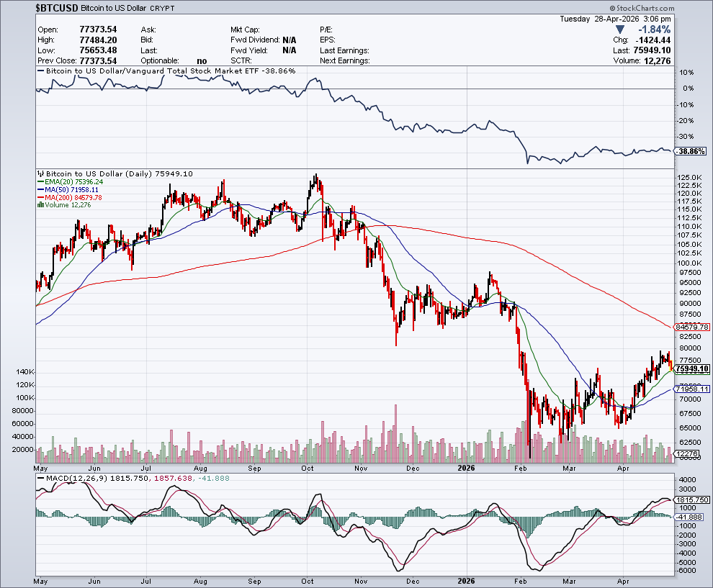This screenshot has height=588, width=713.
Task: Click the blue MA(50) line marker in legend
Action: tap(40, 190)
